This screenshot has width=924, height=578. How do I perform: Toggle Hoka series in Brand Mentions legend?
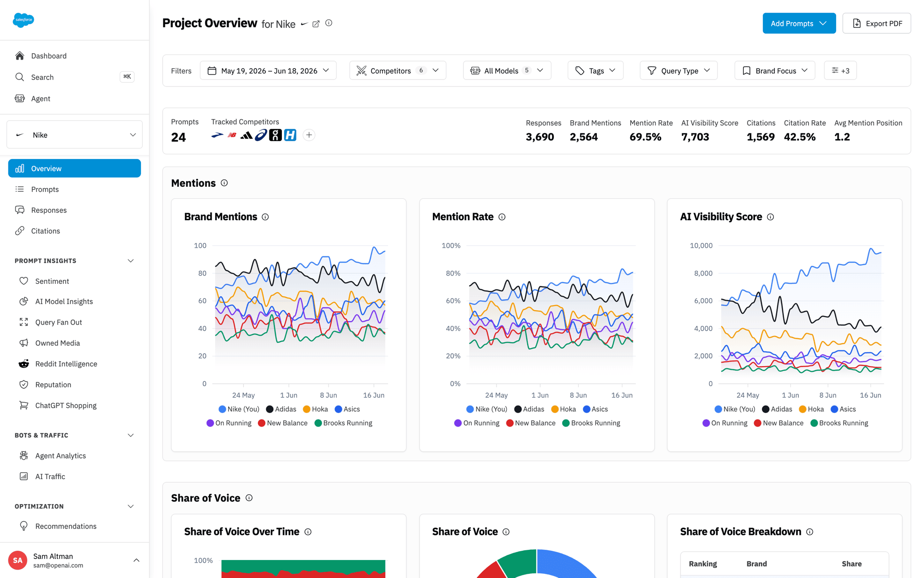316,409
